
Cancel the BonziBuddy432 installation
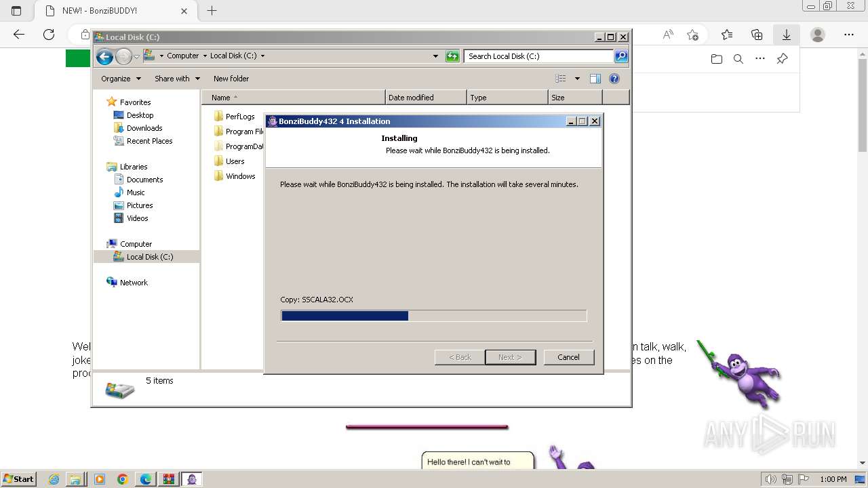(568, 357)
